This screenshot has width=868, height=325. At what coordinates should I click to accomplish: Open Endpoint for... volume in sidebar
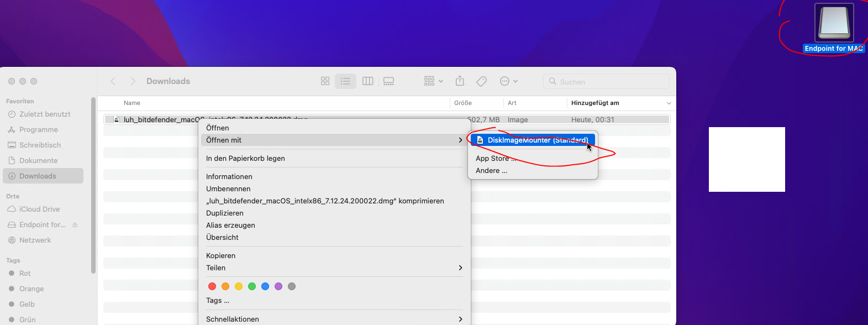tap(42, 224)
